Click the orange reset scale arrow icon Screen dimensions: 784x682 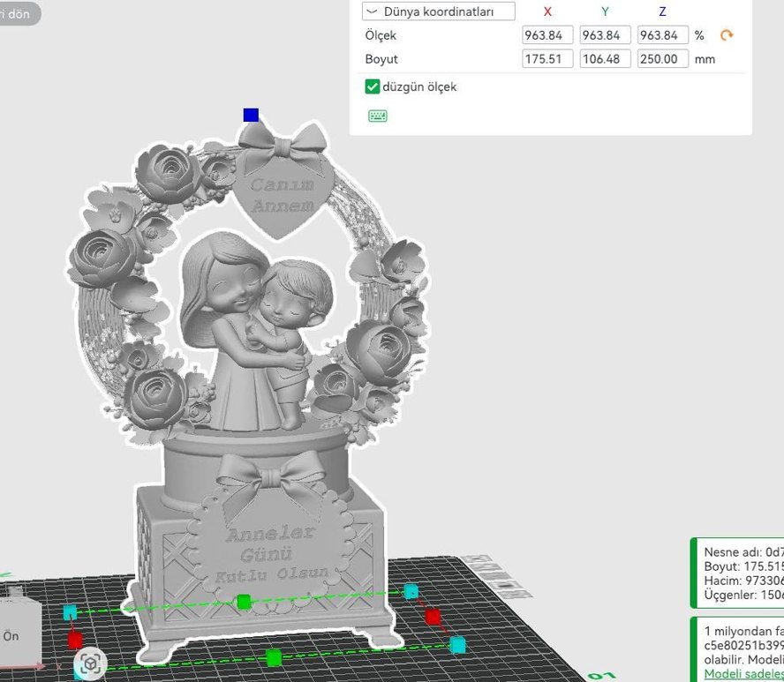pos(727,35)
